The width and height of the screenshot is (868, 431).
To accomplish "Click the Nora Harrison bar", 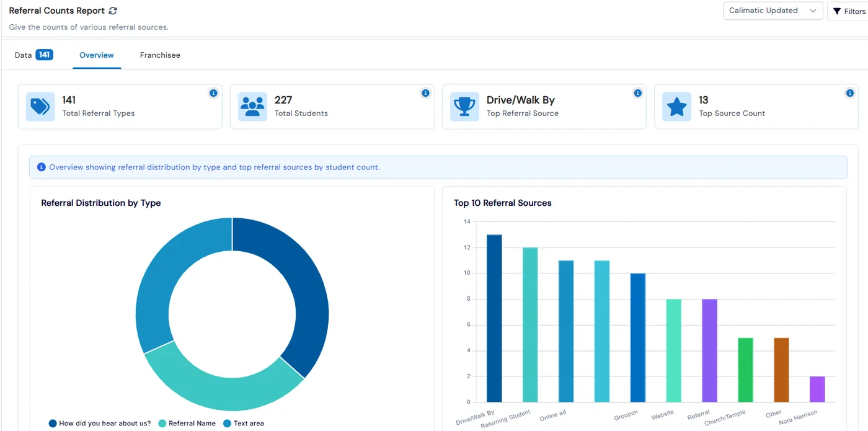I will coord(817,389).
